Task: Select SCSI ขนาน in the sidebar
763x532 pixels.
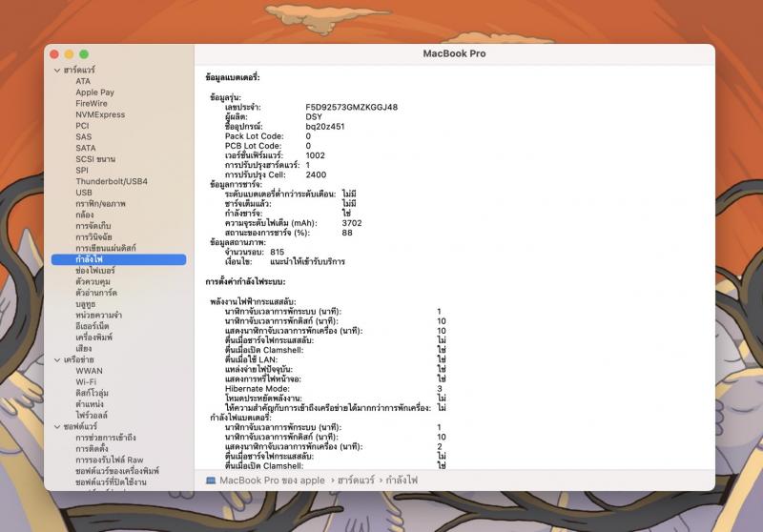Action: tap(94, 159)
